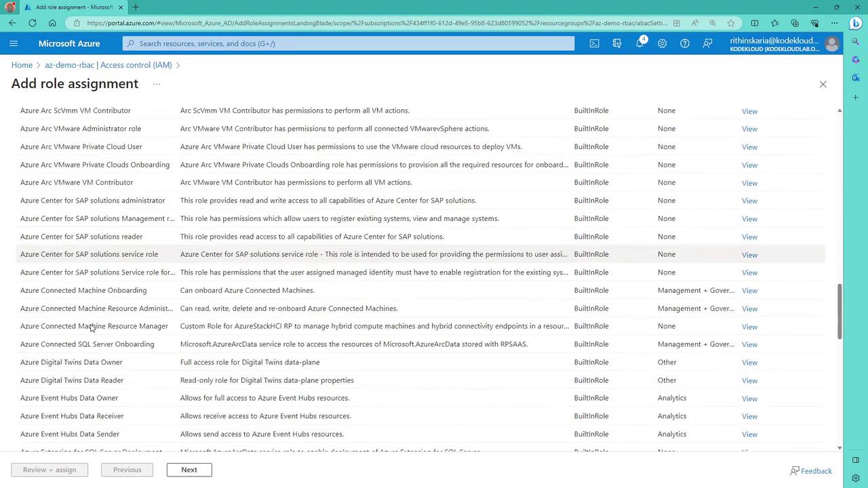Click the role list vertical scrollbar thumb
The height and width of the screenshot is (488, 868).
click(839, 312)
